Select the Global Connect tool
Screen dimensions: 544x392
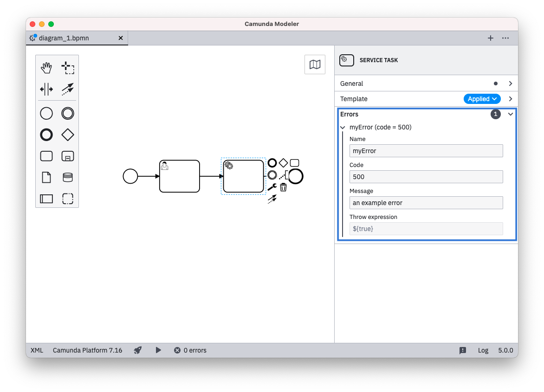click(68, 89)
